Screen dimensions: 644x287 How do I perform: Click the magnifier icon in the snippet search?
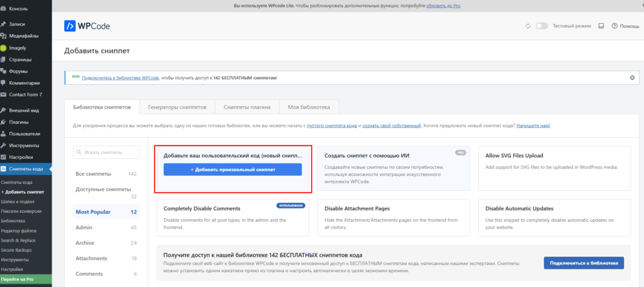coord(79,152)
